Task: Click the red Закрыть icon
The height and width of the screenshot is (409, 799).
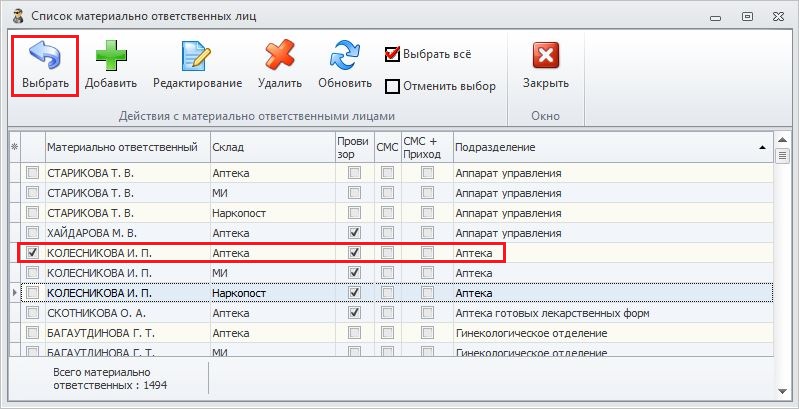Action: [545, 56]
